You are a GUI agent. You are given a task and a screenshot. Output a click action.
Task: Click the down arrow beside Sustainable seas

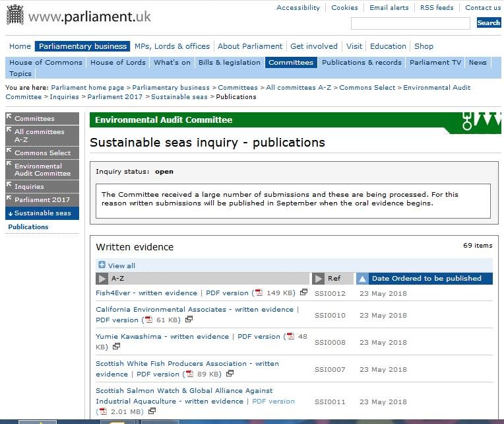11,213
